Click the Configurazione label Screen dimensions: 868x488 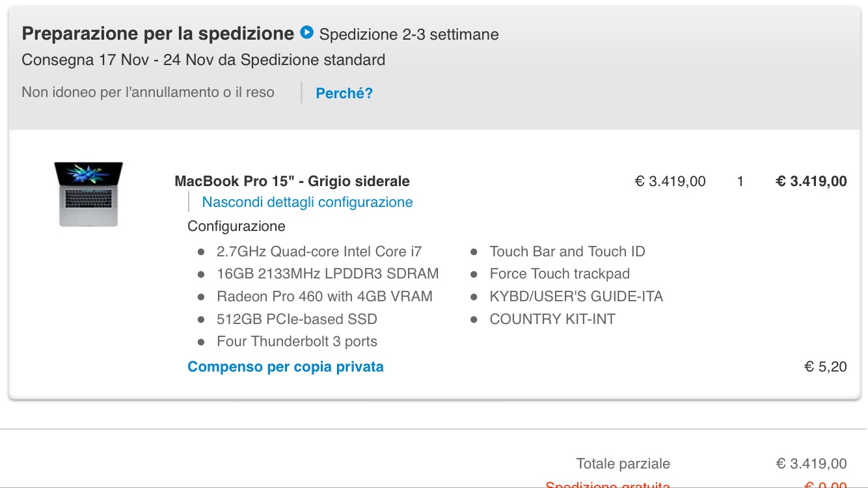tap(236, 226)
